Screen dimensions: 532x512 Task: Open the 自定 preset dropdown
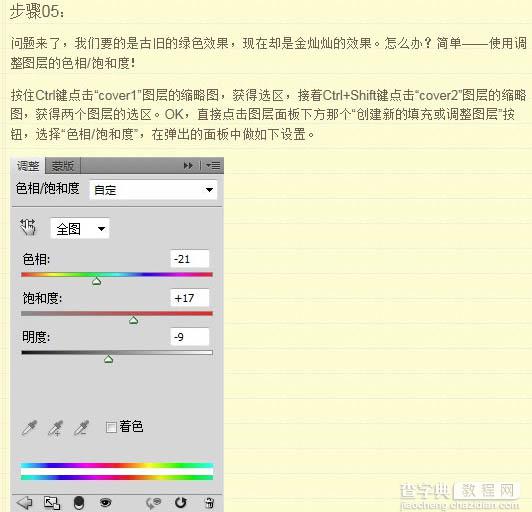pyautogui.click(x=153, y=190)
